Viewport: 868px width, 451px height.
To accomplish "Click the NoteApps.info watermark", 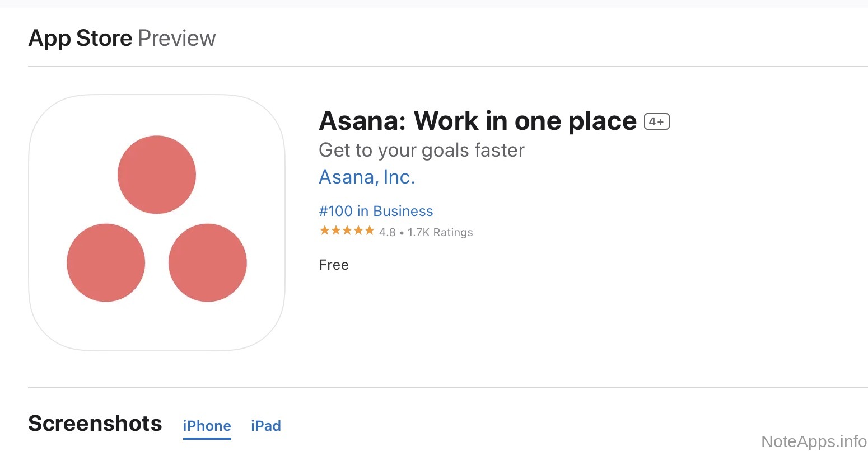I will [814, 441].
